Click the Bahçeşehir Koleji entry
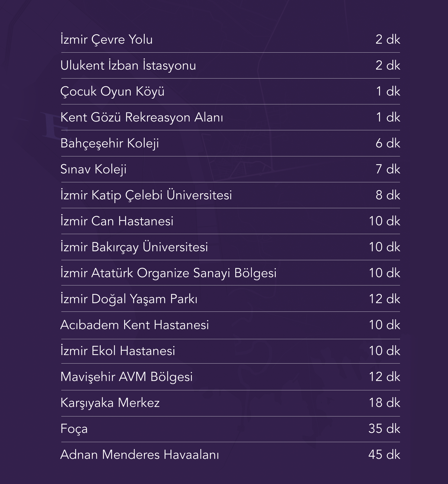448x484 pixels. (x=110, y=143)
